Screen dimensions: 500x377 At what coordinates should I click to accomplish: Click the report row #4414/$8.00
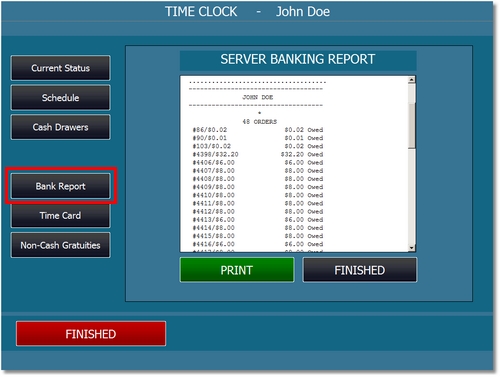[x=258, y=228]
